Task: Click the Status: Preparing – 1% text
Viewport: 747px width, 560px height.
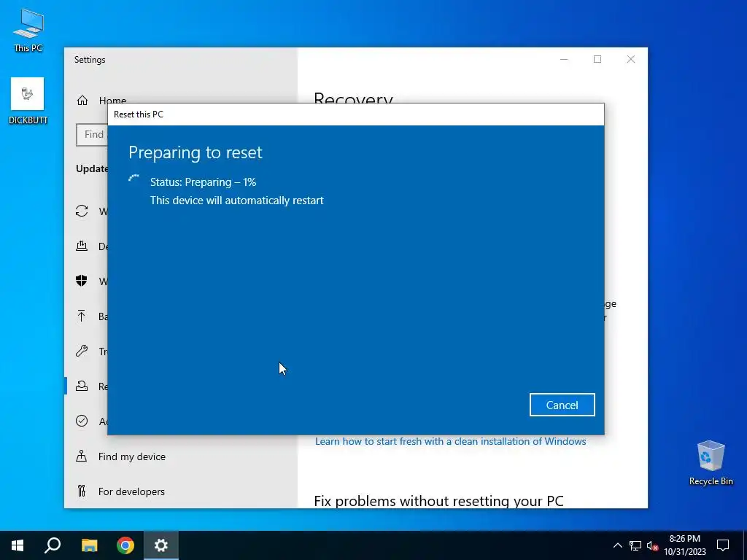Action: pyautogui.click(x=203, y=182)
